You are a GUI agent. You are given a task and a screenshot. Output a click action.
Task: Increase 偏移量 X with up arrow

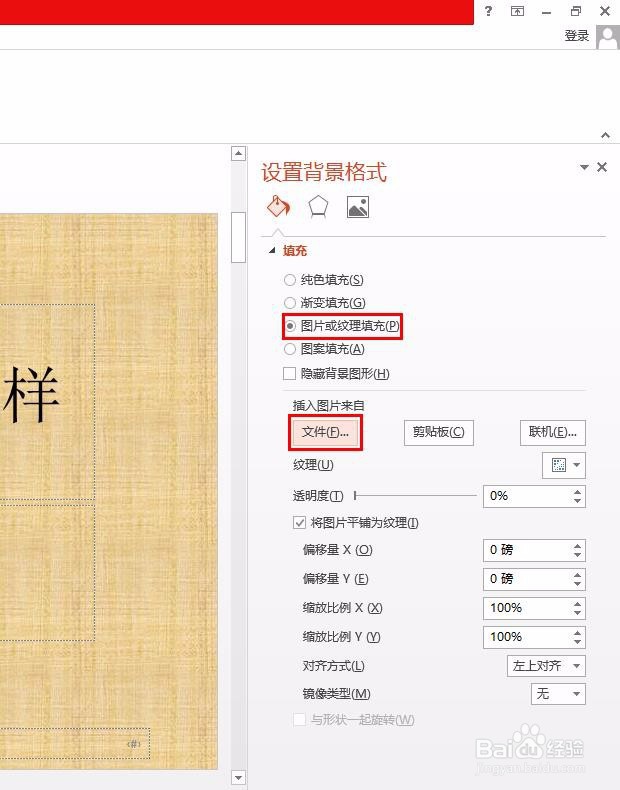coord(578,545)
